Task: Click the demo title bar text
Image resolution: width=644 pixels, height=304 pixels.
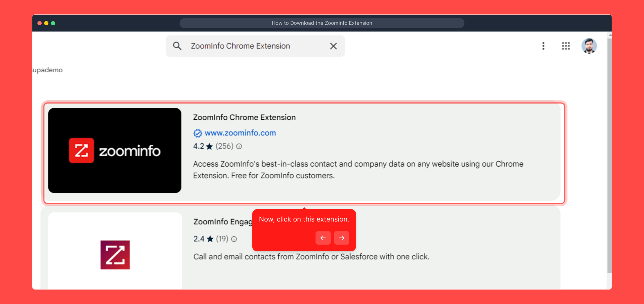Action: 322,23
